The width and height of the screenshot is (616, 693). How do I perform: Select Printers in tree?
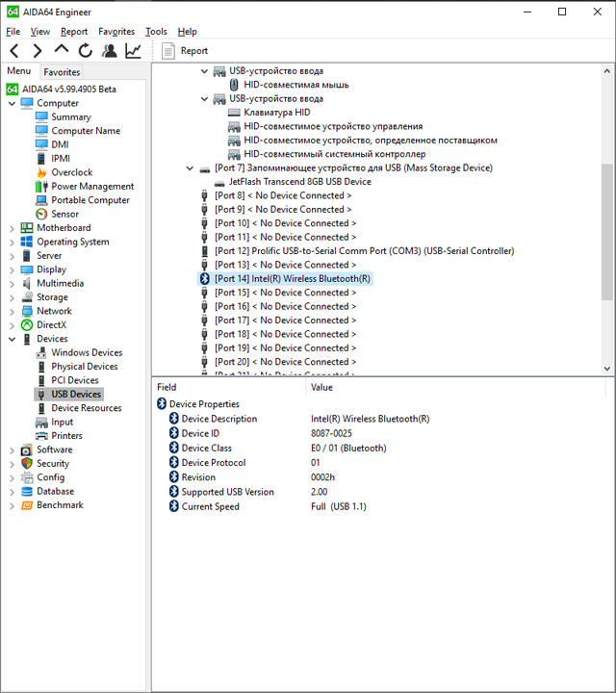pos(66,436)
